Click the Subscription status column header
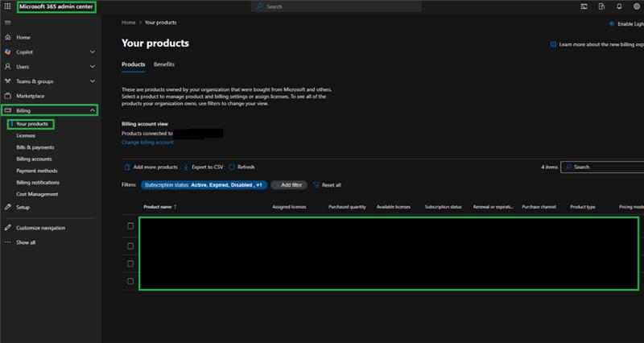This screenshot has height=343, width=644. [x=444, y=207]
